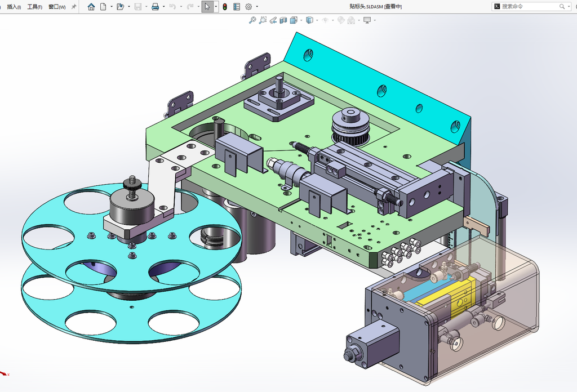This screenshot has width=577, height=392.
Task: Select the Zoom to Area tool
Action: click(x=263, y=20)
